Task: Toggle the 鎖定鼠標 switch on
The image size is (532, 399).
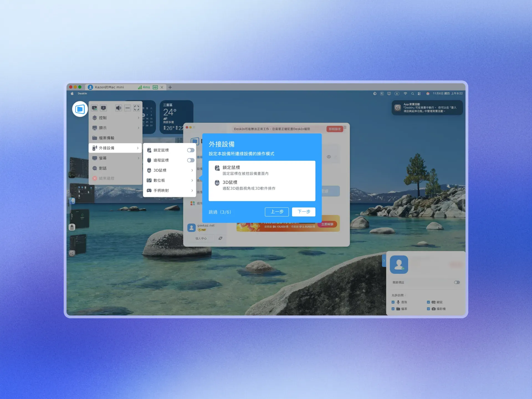Action: click(191, 150)
